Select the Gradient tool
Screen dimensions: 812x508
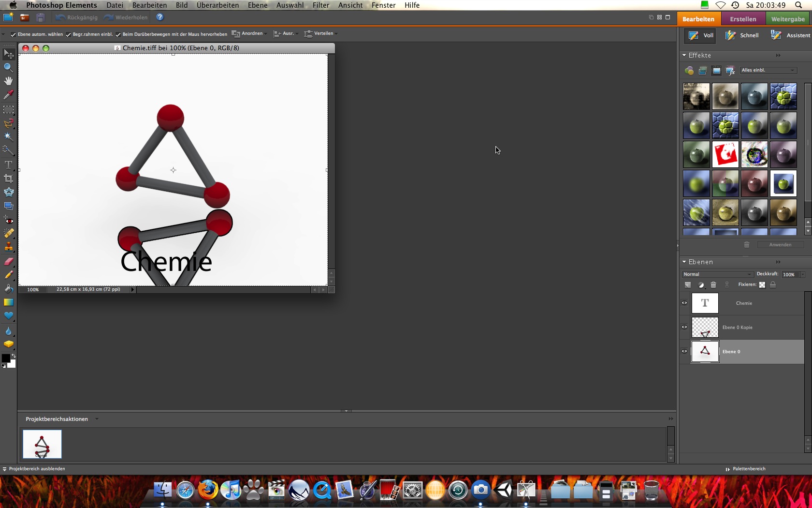pos(8,302)
